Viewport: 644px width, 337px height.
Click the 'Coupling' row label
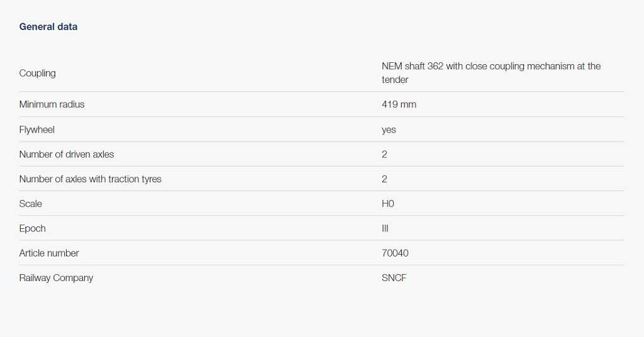click(x=38, y=73)
